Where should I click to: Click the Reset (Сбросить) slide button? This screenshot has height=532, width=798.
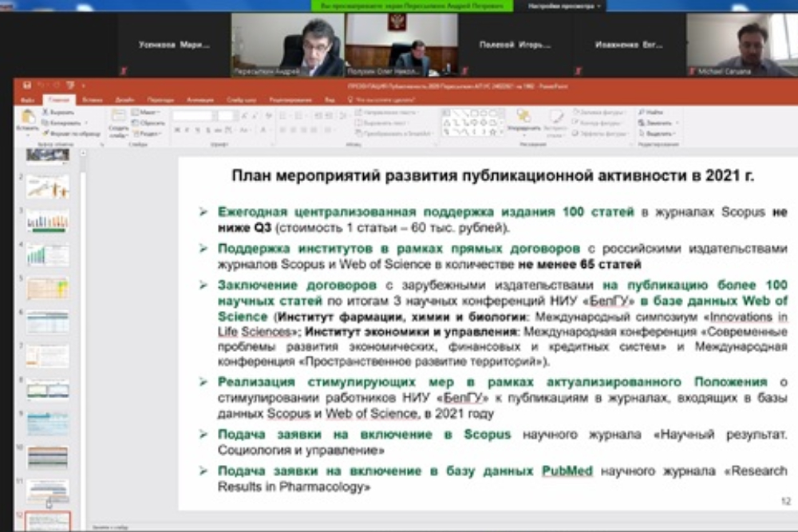point(150,124)
